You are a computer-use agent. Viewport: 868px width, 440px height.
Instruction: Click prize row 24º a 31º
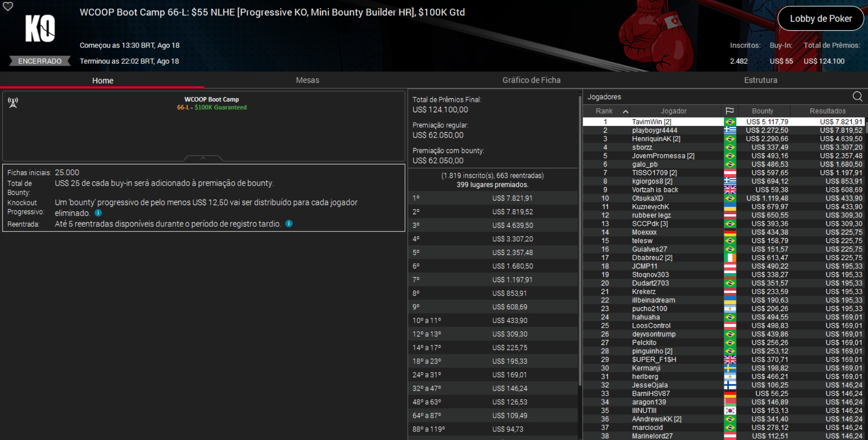[x=493, y=375]
